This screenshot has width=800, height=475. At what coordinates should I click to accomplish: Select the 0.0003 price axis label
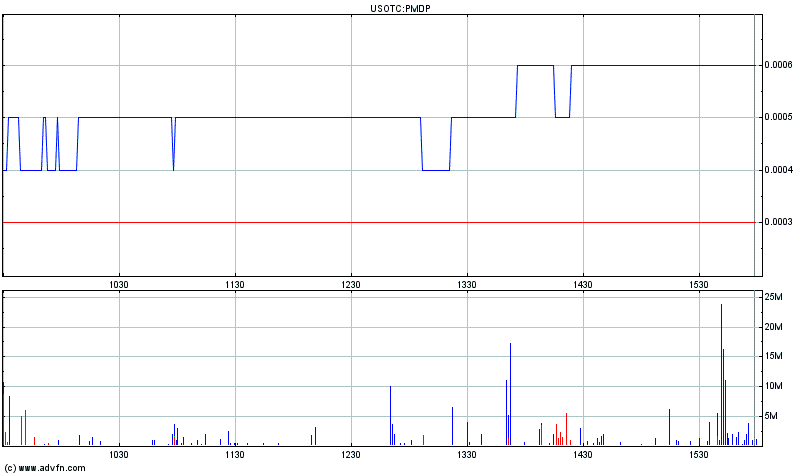pos(778,222)
